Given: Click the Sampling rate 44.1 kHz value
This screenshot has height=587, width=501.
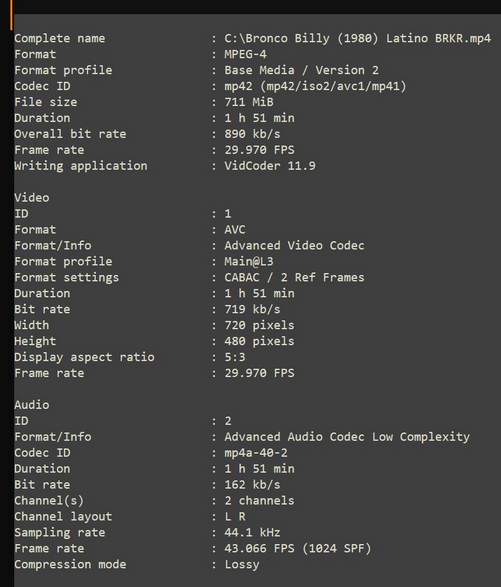Looking at the screenshot, I should (x=252, y=532).
